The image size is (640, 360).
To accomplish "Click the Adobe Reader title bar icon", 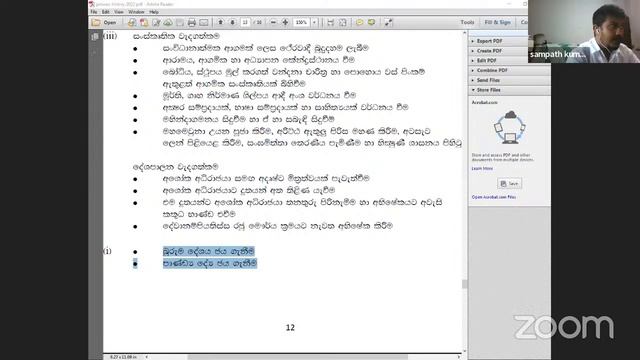I will 92,4.
